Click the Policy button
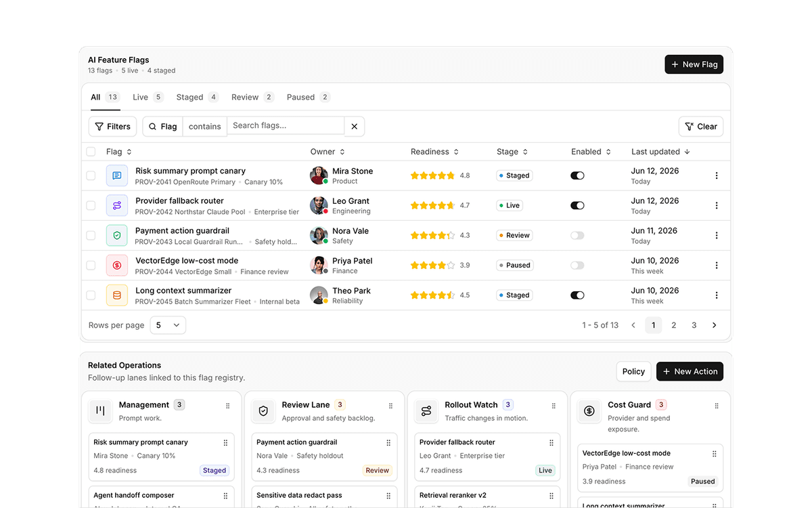Viewport: 812px width, 508px height. pyautogui.click(x=633, y=371)
